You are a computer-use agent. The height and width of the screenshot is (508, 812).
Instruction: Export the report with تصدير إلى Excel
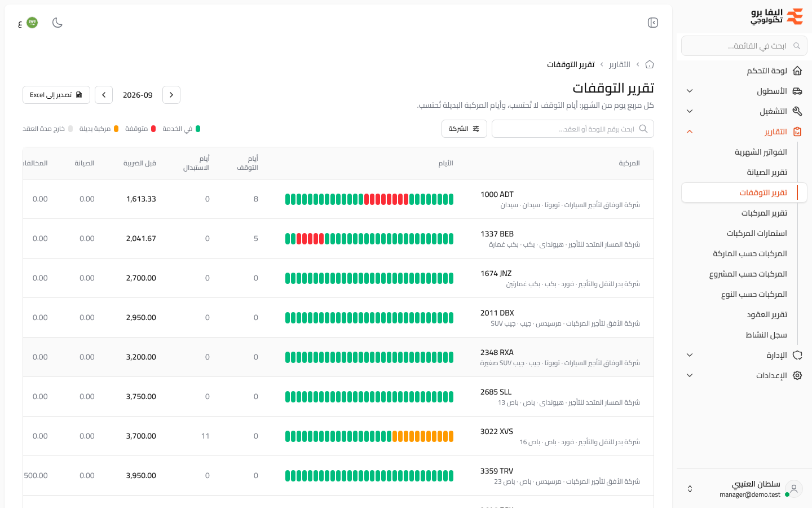[56, 95]
